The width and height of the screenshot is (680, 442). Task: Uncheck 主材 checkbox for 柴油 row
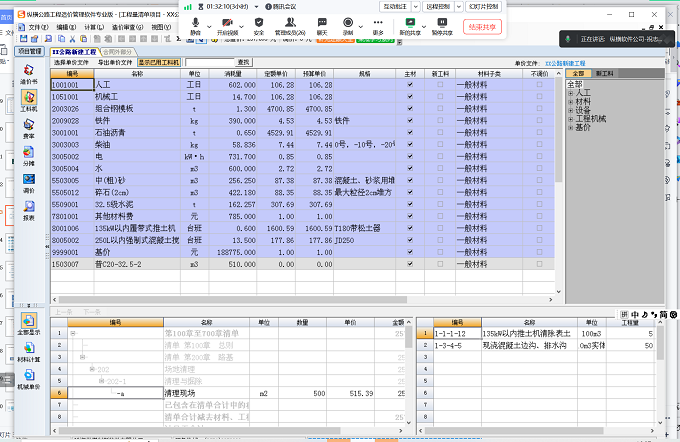410,144
